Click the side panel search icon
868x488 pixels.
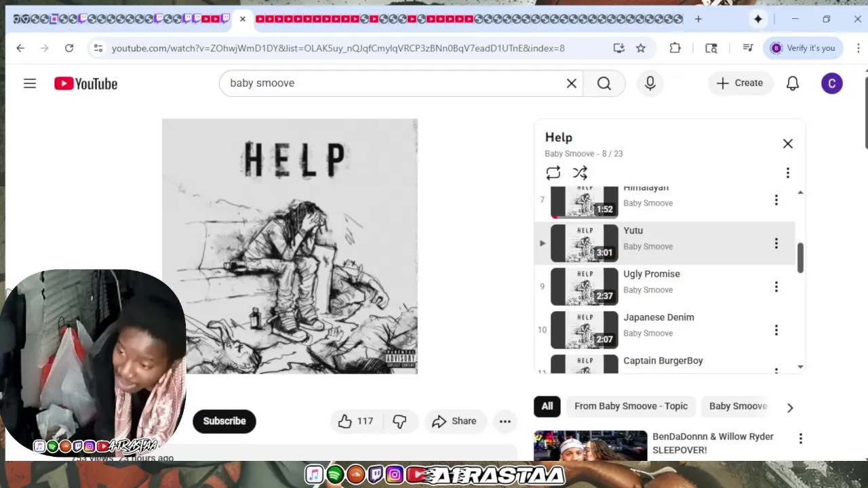point(711,48)
